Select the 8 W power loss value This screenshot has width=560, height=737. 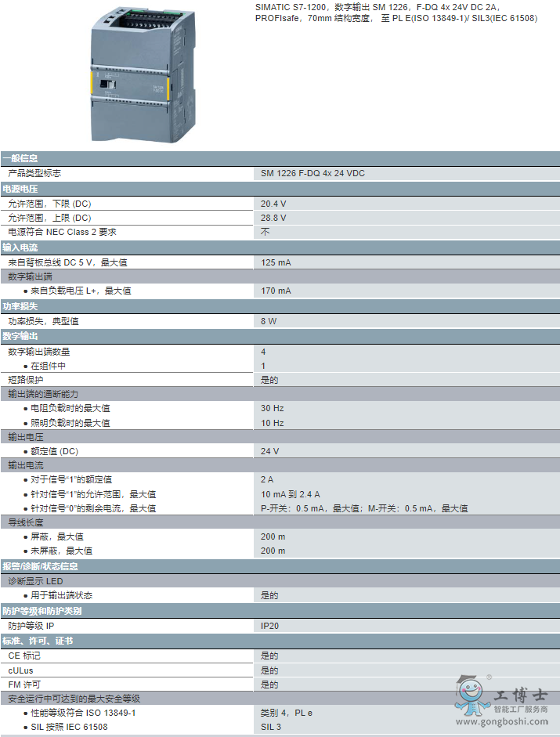pyautogui.click(x=269, y=321)
